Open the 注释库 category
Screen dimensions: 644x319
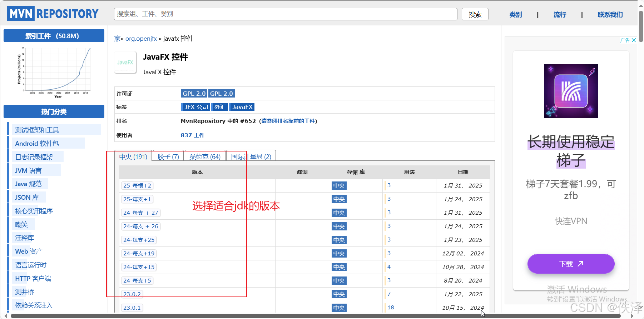(x=24, y=238)
